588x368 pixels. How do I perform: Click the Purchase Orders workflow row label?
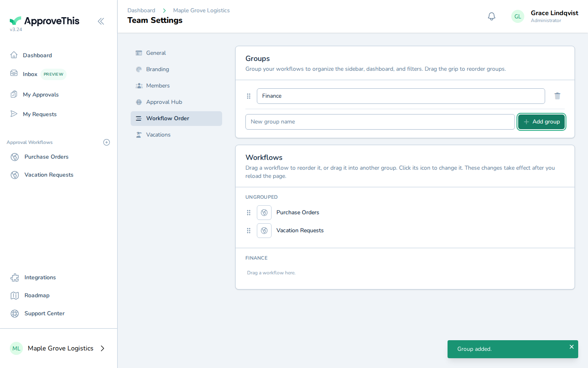click(x=298, y=213)
